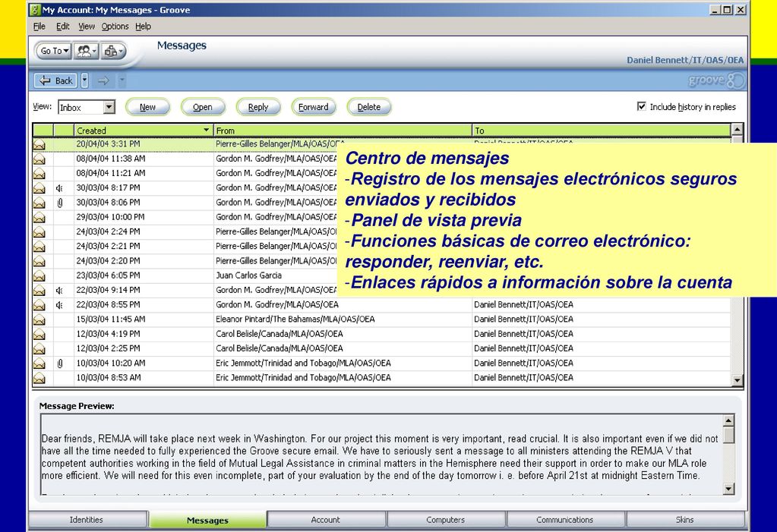Click envelope icon of 29/03/04 10:00 PM message
Image resolution: width=777 pixels, height=532 pixels.
coord(39,218)
